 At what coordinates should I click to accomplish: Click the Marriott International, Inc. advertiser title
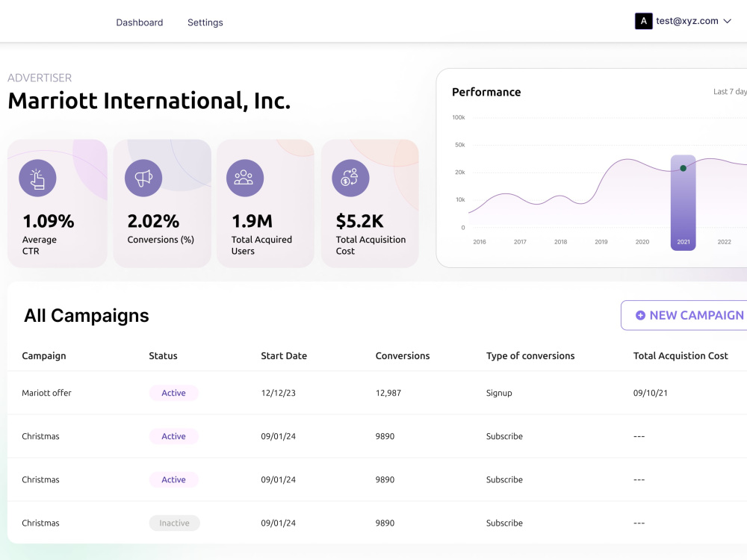pos(149,101)
